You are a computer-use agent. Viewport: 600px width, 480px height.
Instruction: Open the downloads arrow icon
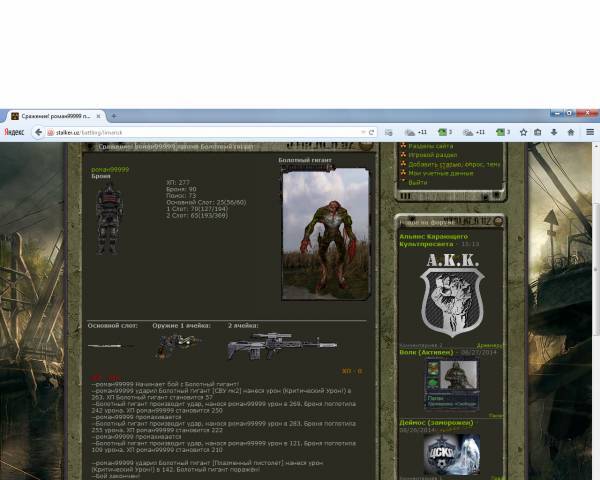click(x=554, y=132)
